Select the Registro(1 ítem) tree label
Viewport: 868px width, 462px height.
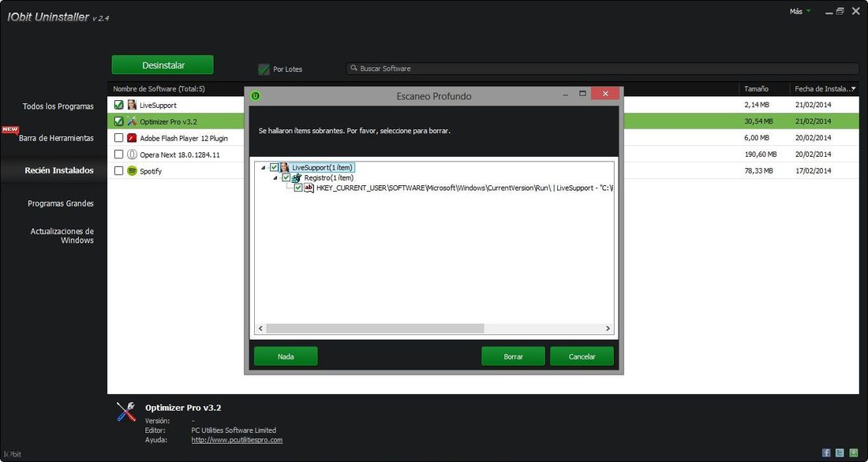point(329,177)
